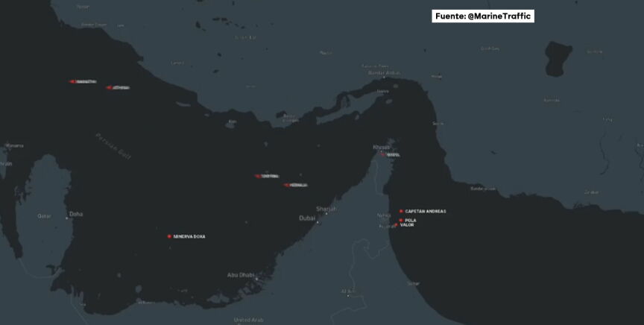Click the second red ship in northwest gulf
This screenshot has width=644, height=325.
click(109, 87)
